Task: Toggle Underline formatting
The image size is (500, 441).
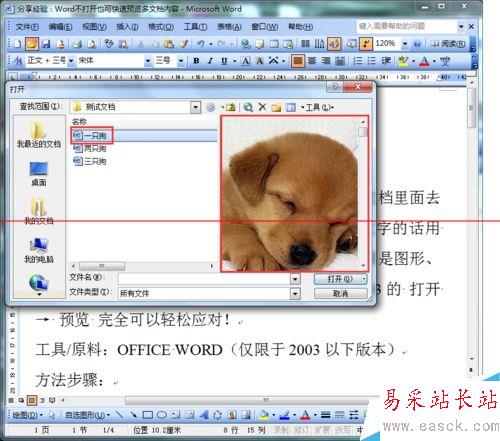Action: [224, 61]
